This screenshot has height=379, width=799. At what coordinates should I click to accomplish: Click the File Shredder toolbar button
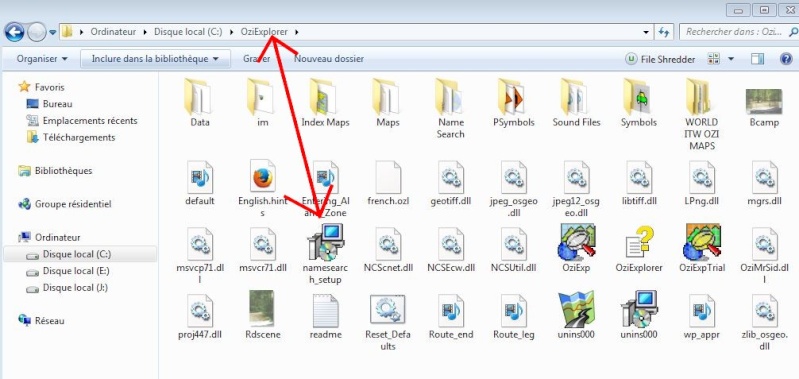660,59
